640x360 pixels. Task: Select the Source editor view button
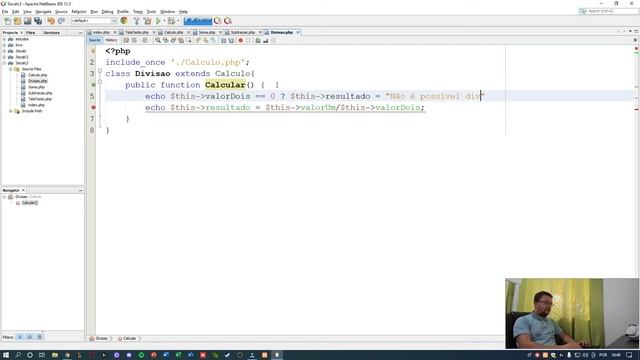(95, 40)
